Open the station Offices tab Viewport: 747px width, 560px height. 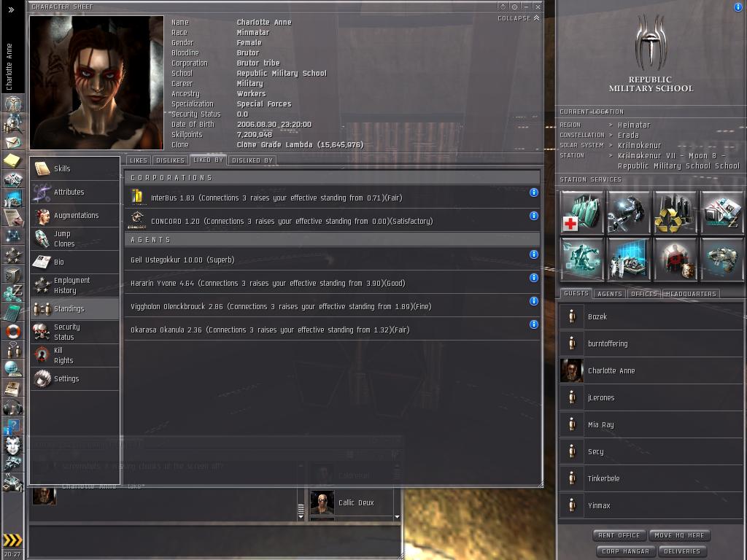pos(643,294)
